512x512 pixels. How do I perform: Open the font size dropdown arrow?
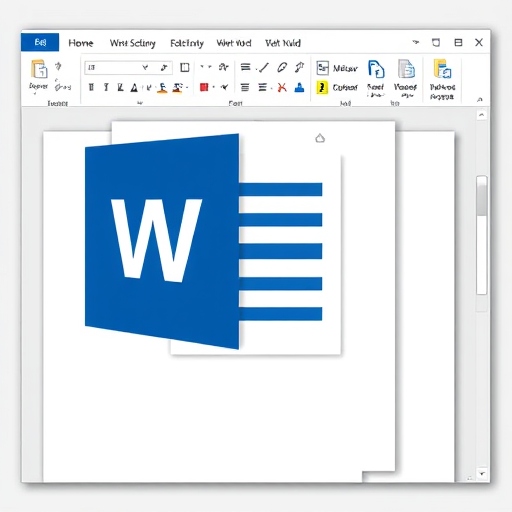pyautogui.click(x=145, y=68)
